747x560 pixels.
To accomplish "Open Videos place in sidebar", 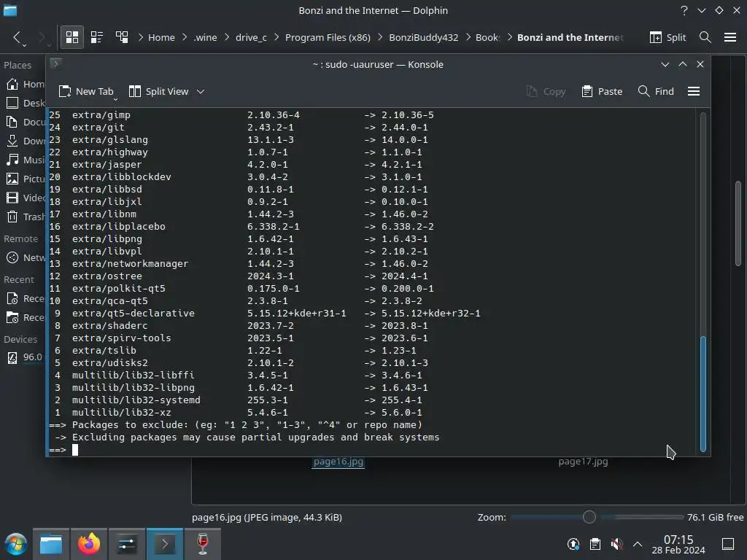I will [26, 198].
